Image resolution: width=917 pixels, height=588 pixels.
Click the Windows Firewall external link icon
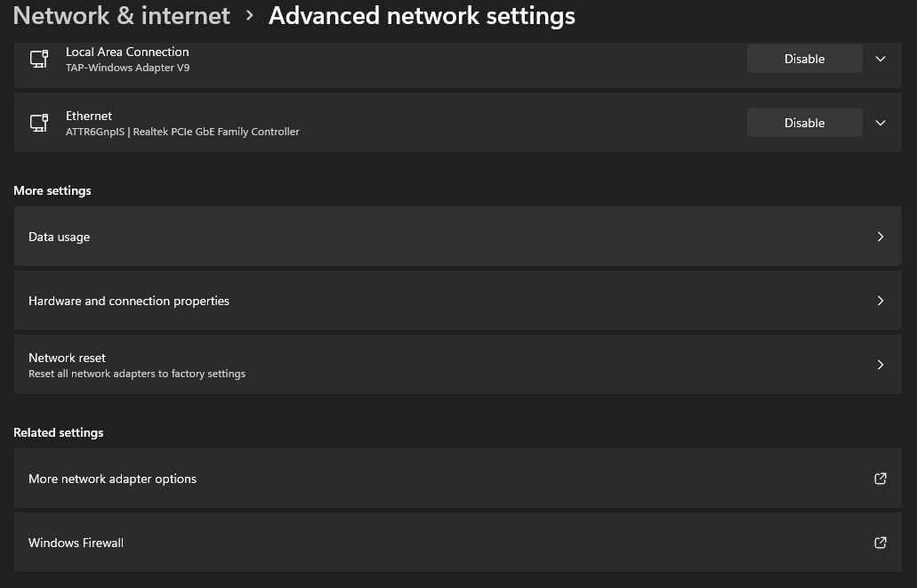(881, 543)
